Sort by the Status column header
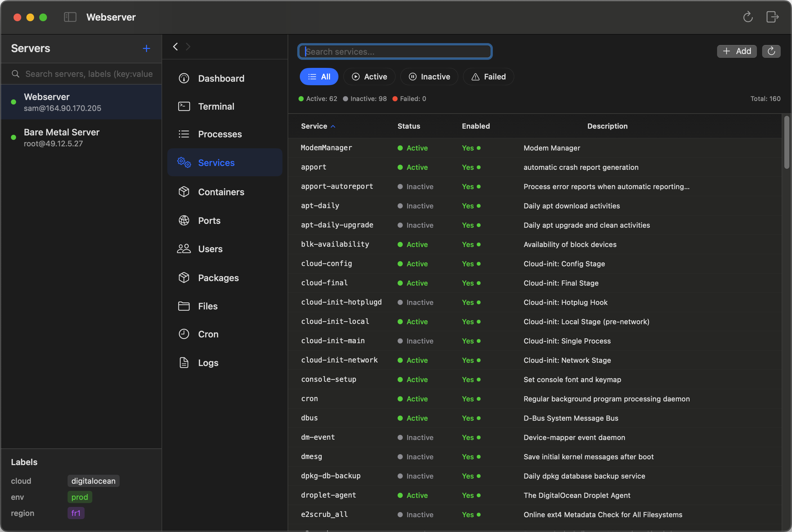This screenshot has height=532, width=792. coord(409,126)
